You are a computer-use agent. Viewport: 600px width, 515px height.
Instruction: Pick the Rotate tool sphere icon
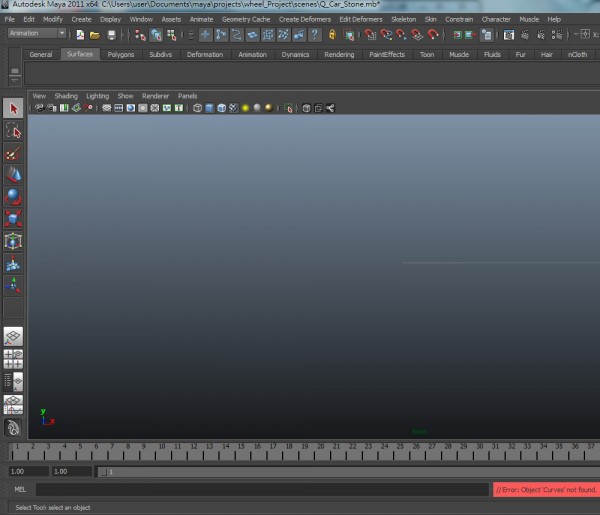[x=13, y=197]
